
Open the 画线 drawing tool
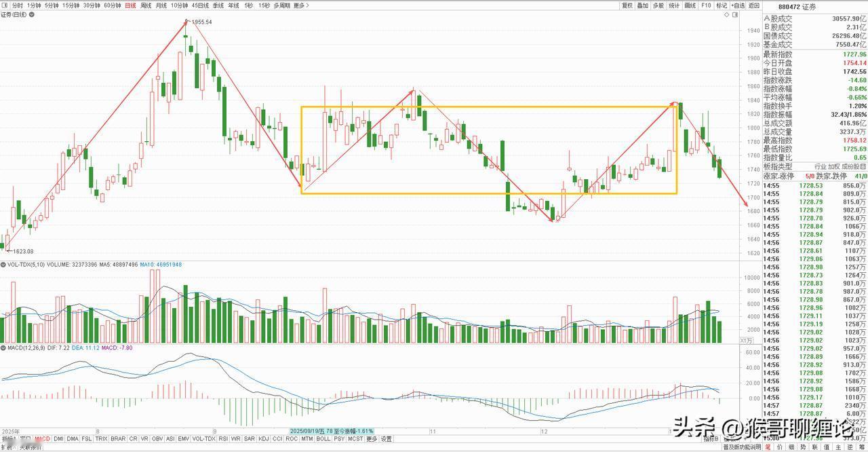pyautogui.click(x=690, y=5)
